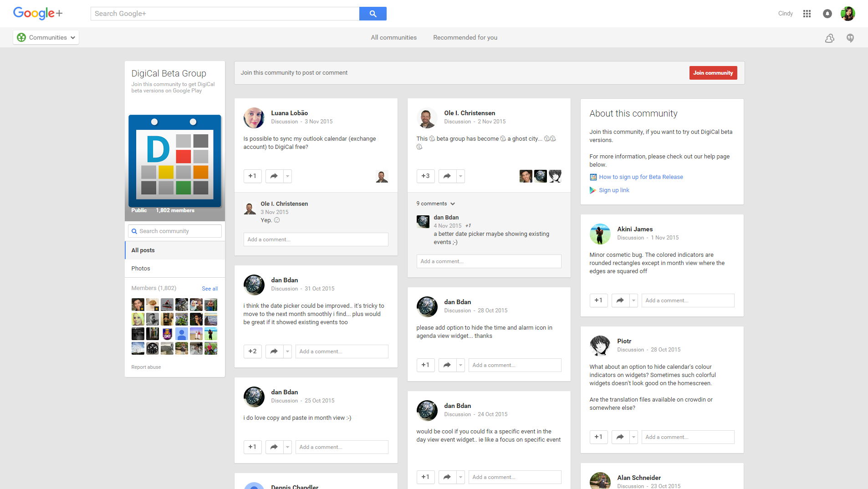Screen dimensions: 868x489
Task: Open the Google apps grid icon
Action: coord(807,14)
